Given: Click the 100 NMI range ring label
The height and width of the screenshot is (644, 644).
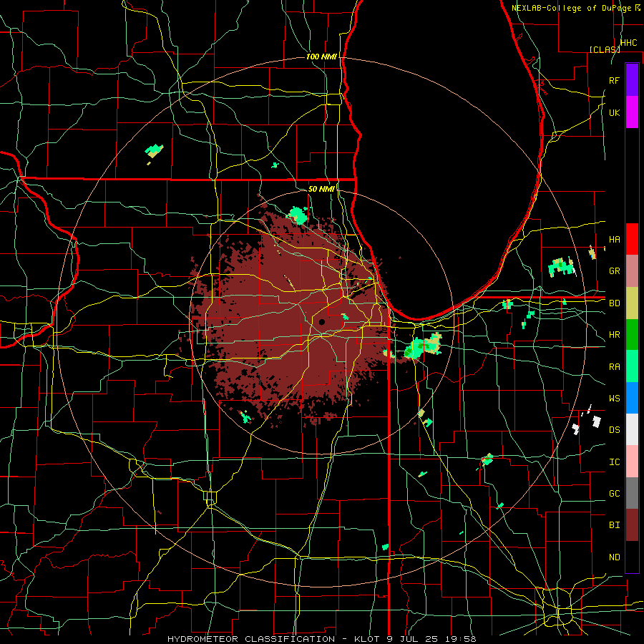Looking at the screenshot, I should coord(321,57).
